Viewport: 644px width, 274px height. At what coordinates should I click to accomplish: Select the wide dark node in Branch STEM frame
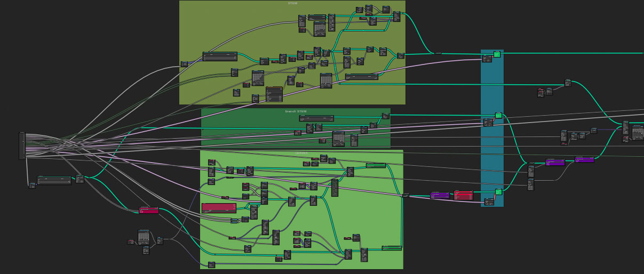coord(316,118)
